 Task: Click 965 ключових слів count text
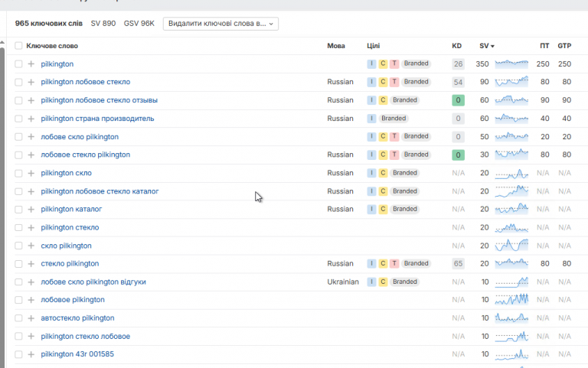click(49, 23)
